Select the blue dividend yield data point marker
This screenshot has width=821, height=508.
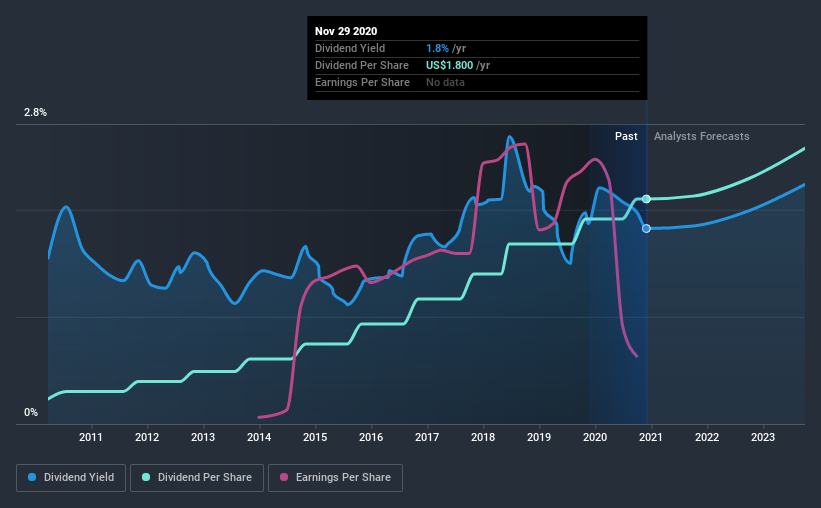click(x=646, y=228)
